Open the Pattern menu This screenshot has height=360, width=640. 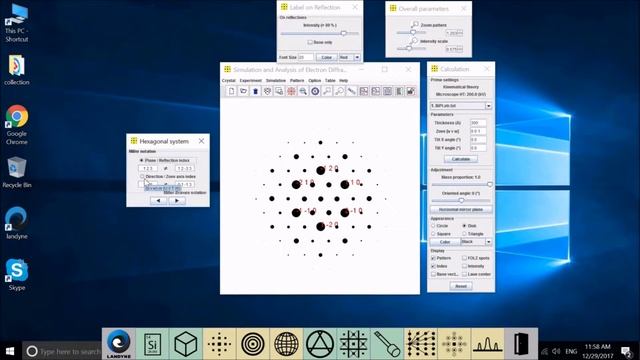pos(297,81)
